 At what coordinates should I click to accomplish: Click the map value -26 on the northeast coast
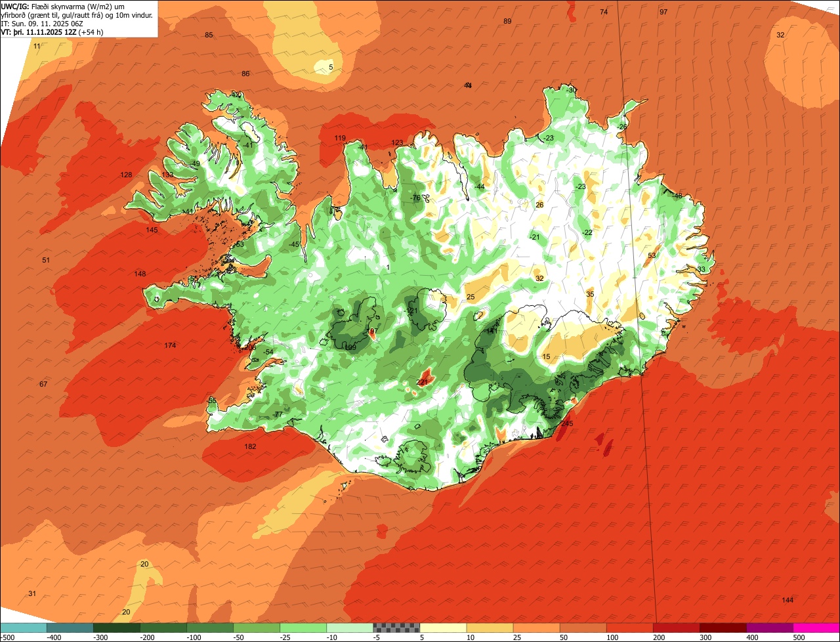(x=622, y=127)
